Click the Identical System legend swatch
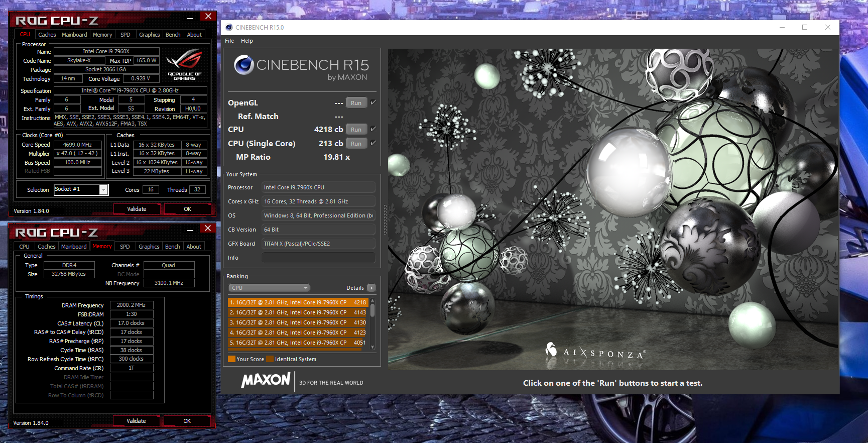The image size is (868, 443). 270,359
